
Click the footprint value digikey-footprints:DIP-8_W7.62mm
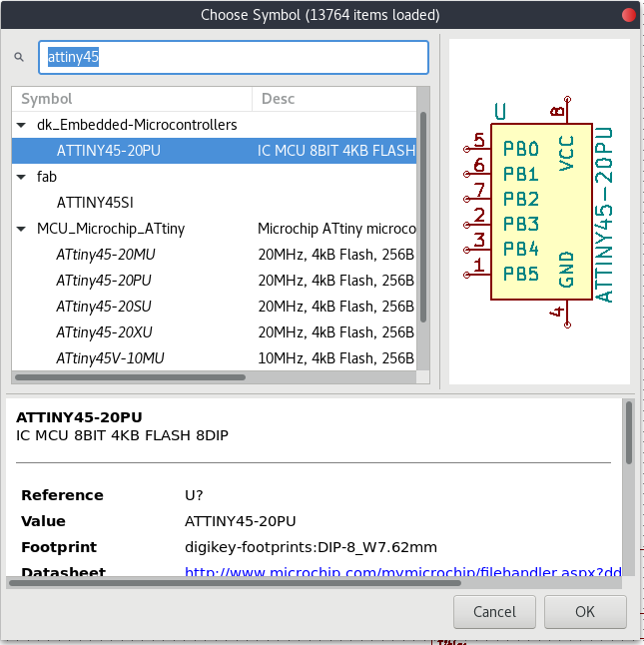311,547
